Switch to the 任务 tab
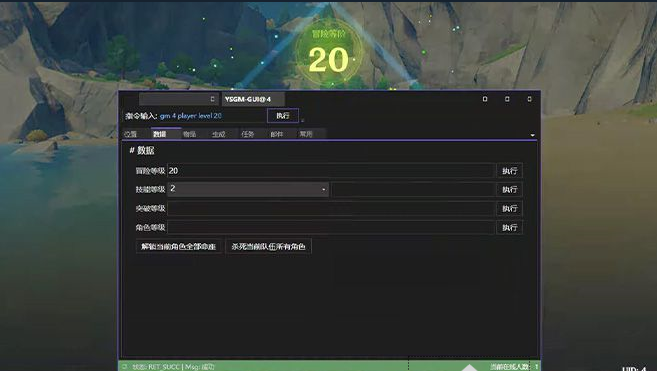Image resolution: width=657 pixels, height=371 pixels. point(248,134)
